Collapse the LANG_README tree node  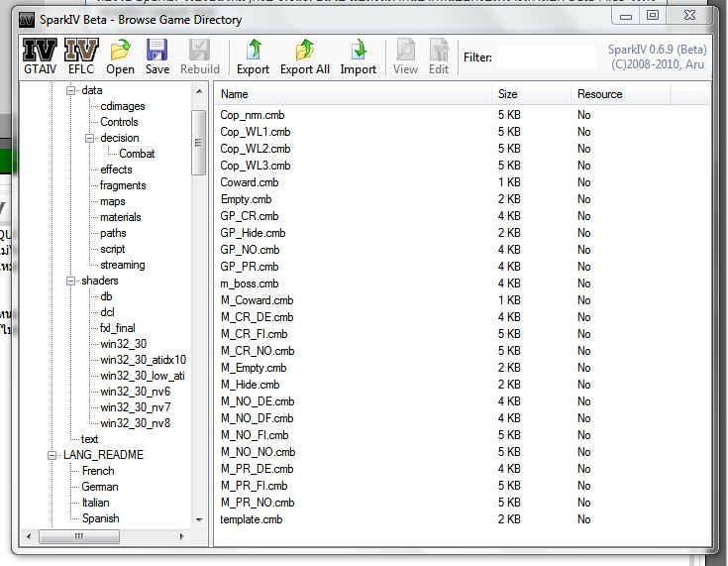click(x=52, y=455)
